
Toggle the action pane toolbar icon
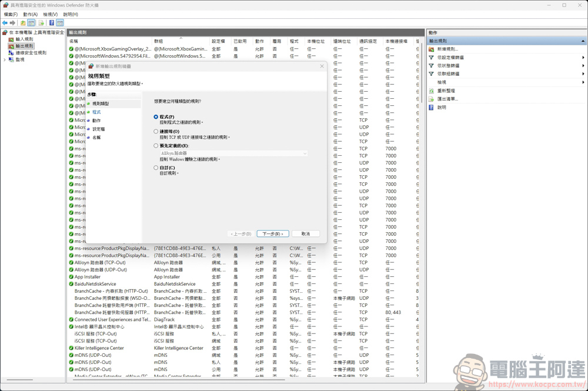60,23
